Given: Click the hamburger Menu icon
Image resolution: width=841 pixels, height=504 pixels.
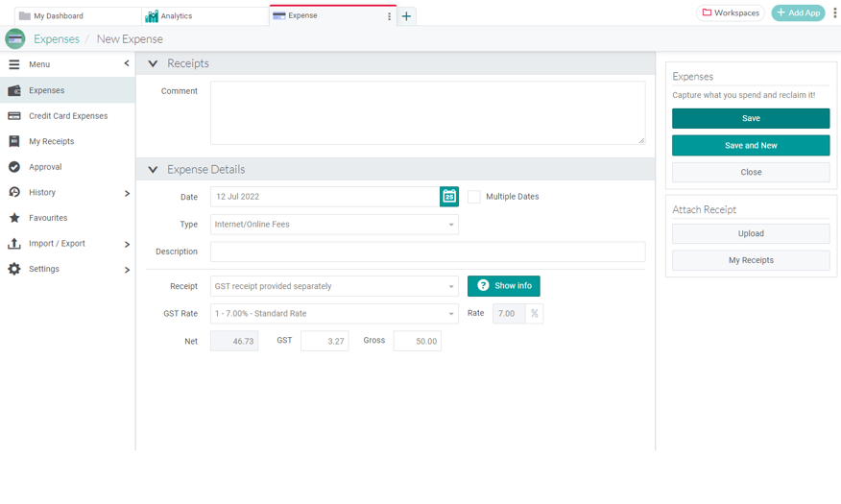Looking at the screenshot, I should coord(14,64).
